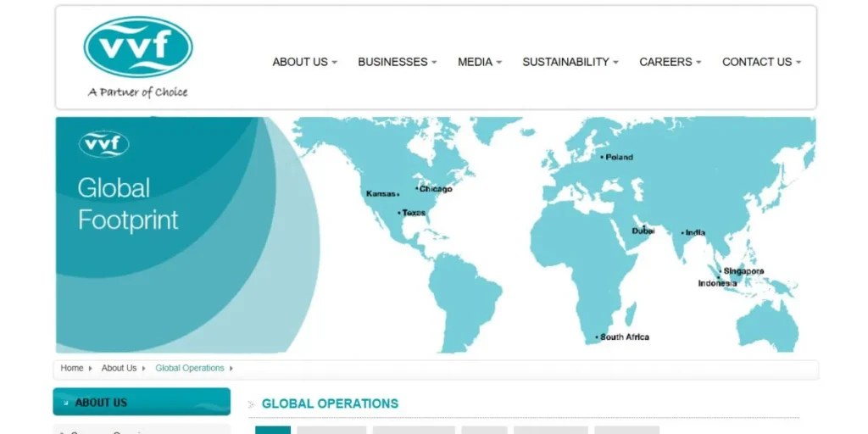Click the Global Operations page heading
The height and width of the screenshot is (434, 868).
point(330,403)
